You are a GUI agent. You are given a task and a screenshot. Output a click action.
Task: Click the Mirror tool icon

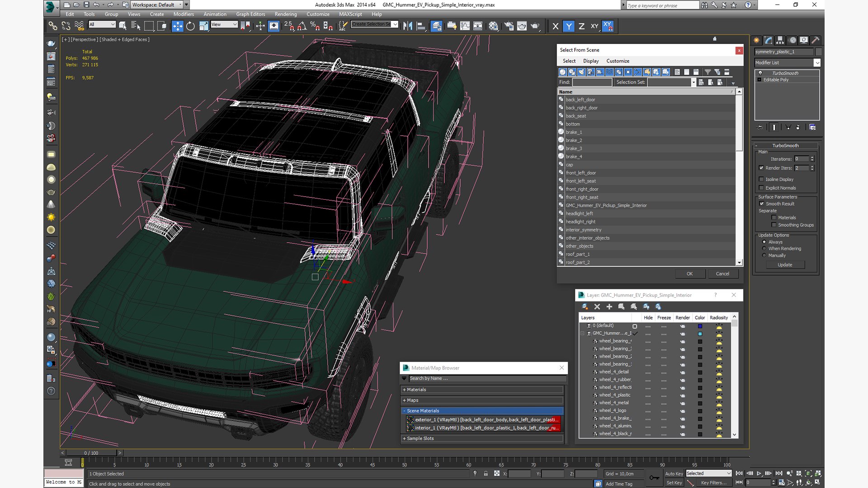coord(408,26)
